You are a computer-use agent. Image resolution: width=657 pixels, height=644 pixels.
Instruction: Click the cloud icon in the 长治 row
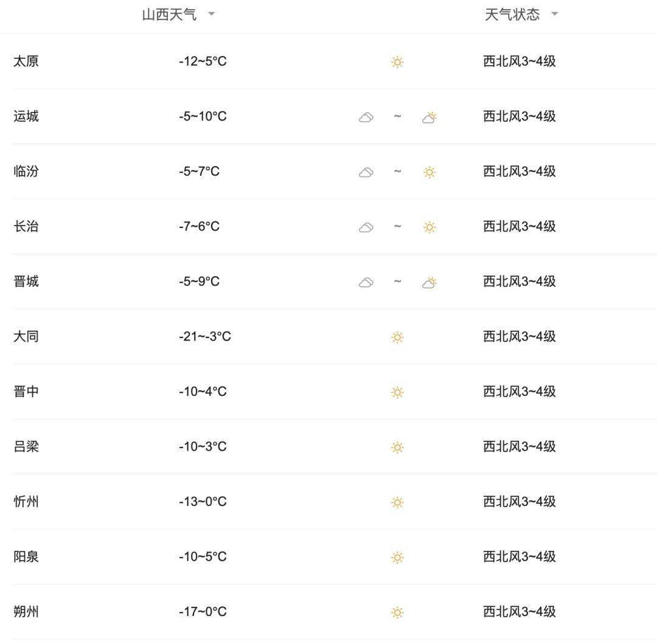[366, 227]
